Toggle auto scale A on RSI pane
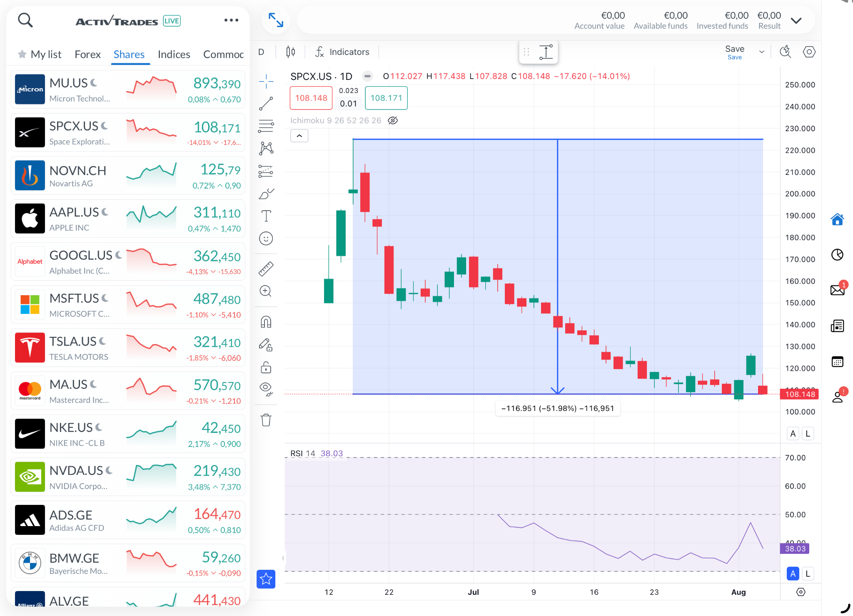The width and height of the screenshot is (853, 616). click(793, 574)
